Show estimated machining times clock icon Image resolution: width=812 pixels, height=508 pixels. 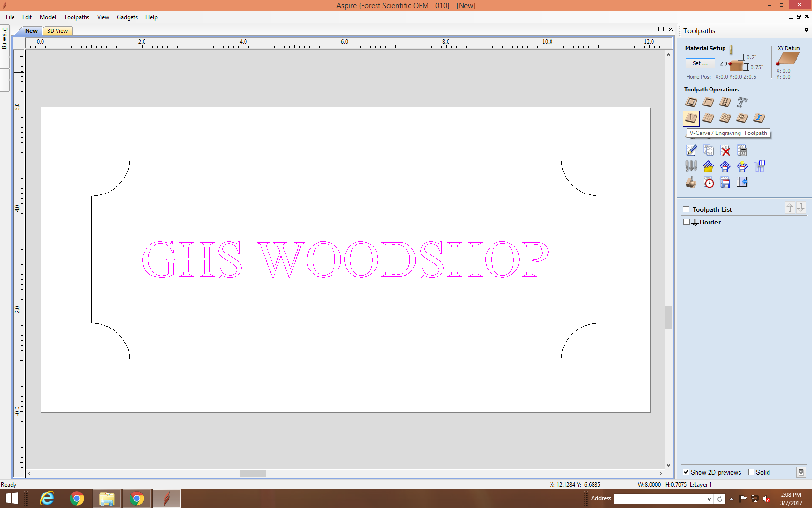tap(708, 182)
